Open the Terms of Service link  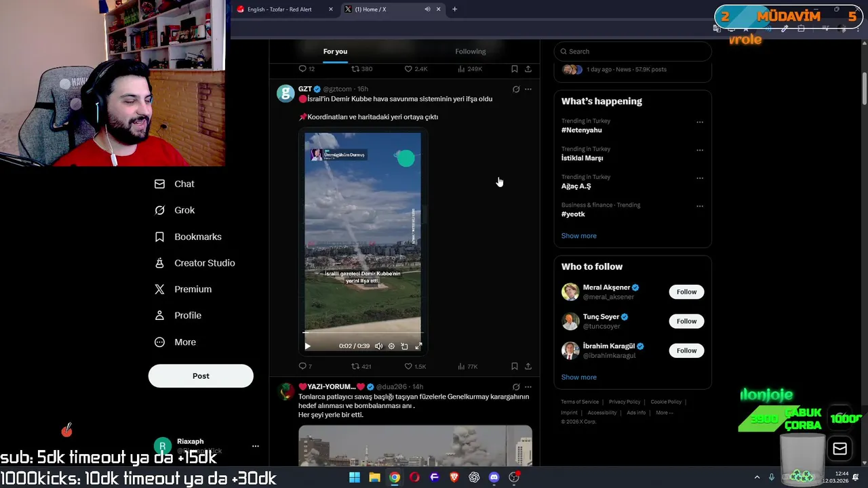pyautogui.click(x=580, y=402)
